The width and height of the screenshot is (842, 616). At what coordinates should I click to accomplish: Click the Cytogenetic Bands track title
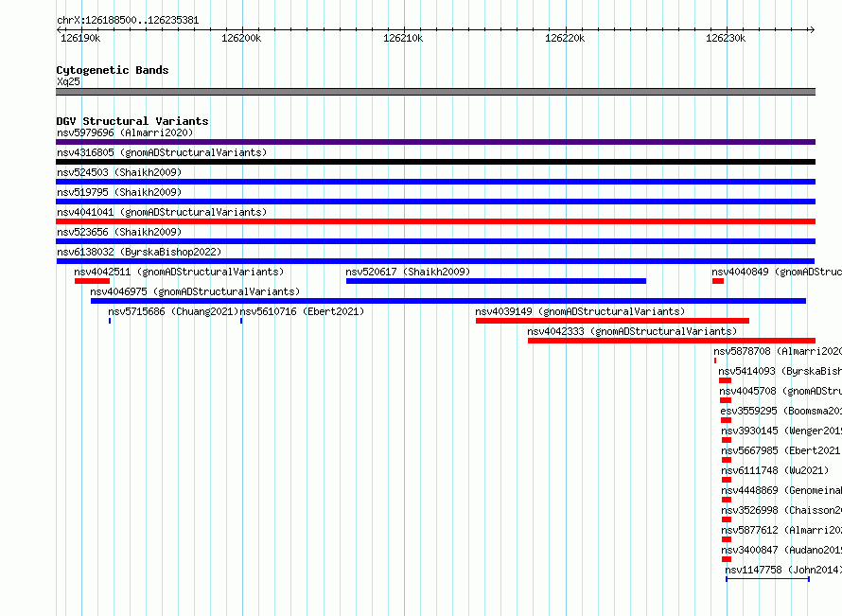pos(113,70)
